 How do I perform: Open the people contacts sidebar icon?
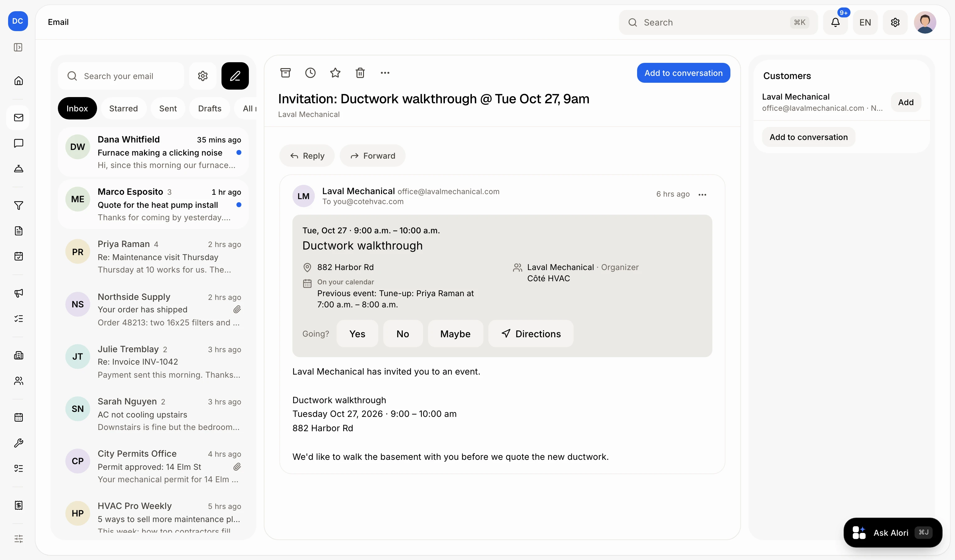[18, 381]
